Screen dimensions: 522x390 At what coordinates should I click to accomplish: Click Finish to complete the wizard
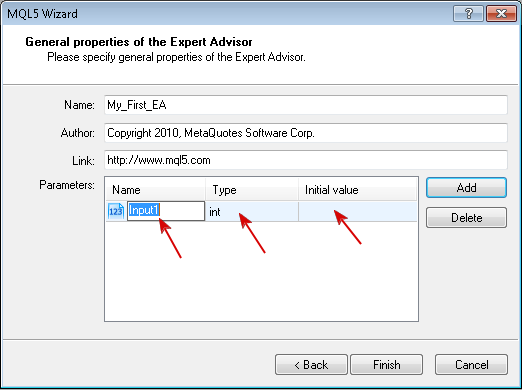coord(387,365)
